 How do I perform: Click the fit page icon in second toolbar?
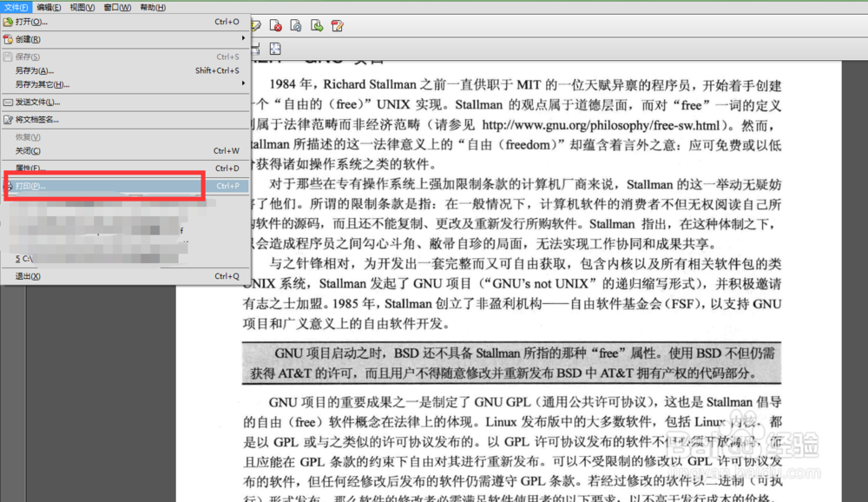click(x=275, y=49)
